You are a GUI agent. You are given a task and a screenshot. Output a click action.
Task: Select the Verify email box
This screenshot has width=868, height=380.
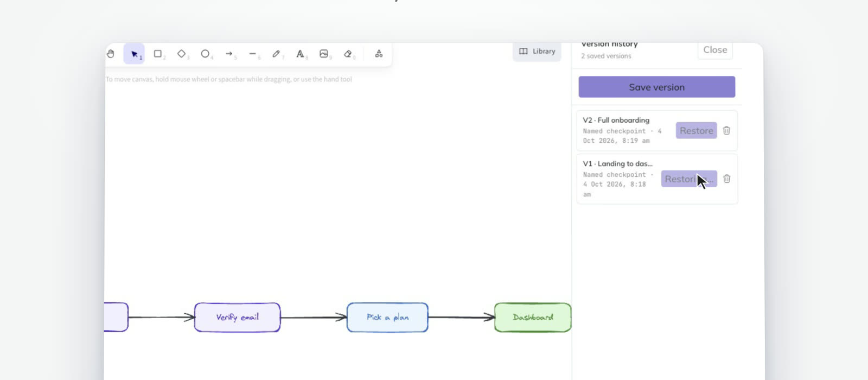(x=238, y=317)
